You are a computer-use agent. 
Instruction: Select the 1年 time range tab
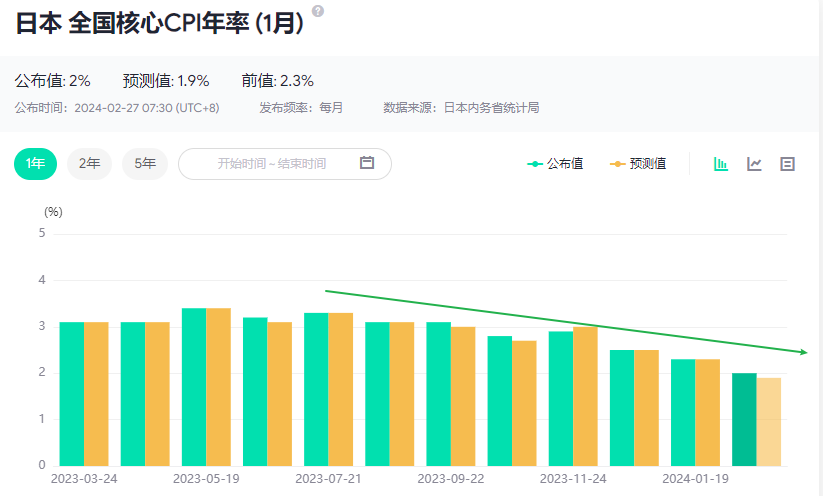point(36,164)
